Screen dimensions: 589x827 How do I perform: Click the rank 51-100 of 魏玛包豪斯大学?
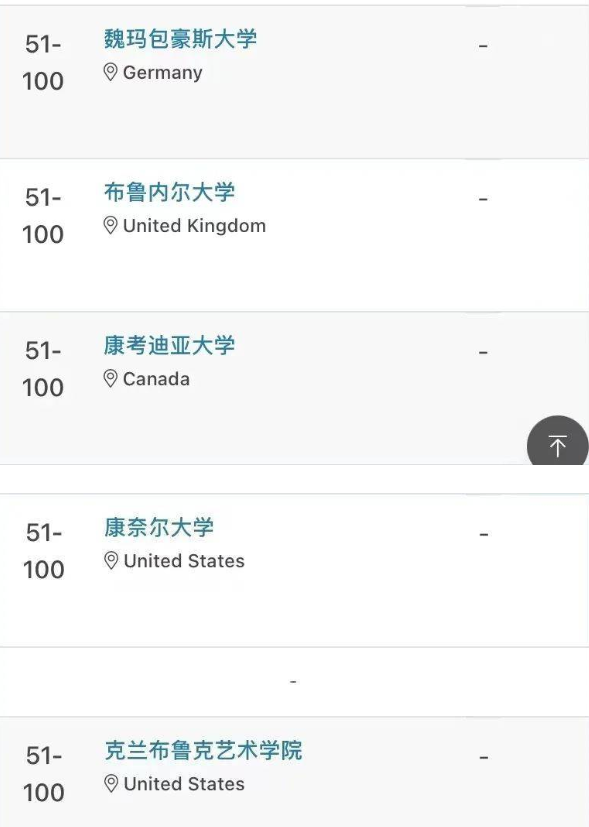click(43, 63)
